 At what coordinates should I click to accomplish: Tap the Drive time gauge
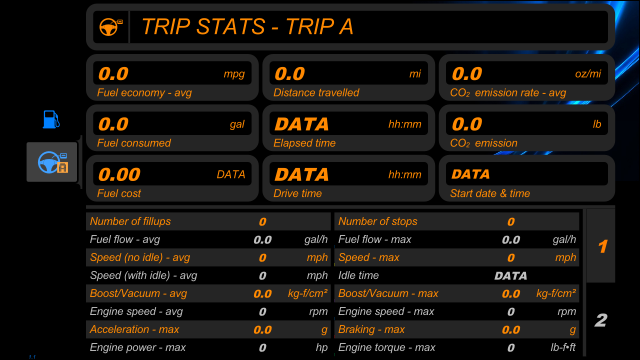coord(349,179)
